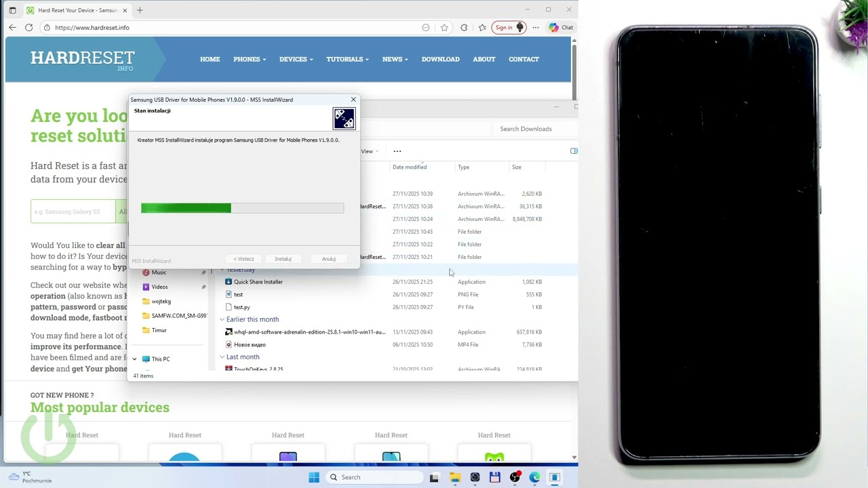The width and height of the screenshot is (868, 488).
Task: Open the browser extensions icon
Action: pyautogui.click(x=464, y=28)
